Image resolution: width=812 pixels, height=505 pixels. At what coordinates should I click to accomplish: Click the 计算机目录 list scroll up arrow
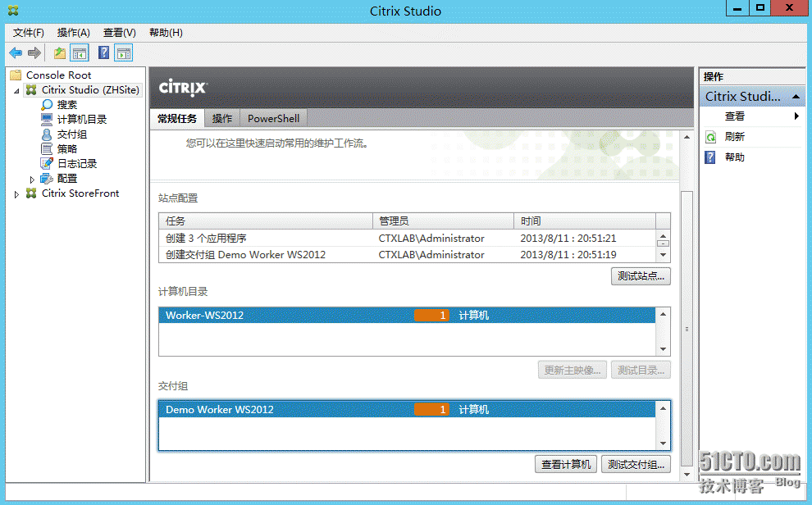tap(663, 314)
